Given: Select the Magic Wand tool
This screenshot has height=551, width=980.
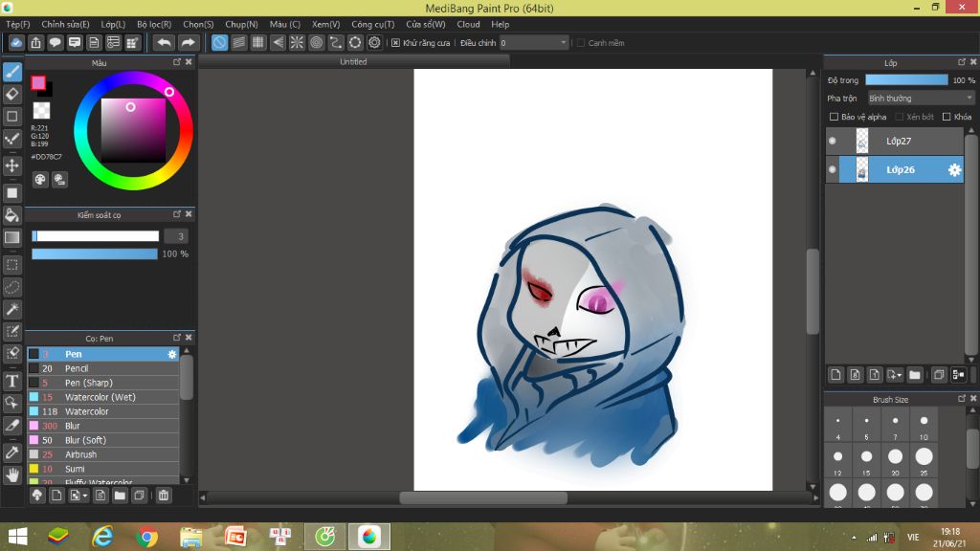Looking at the screenshot, I should pyautogui.click(x=12, y=309).
